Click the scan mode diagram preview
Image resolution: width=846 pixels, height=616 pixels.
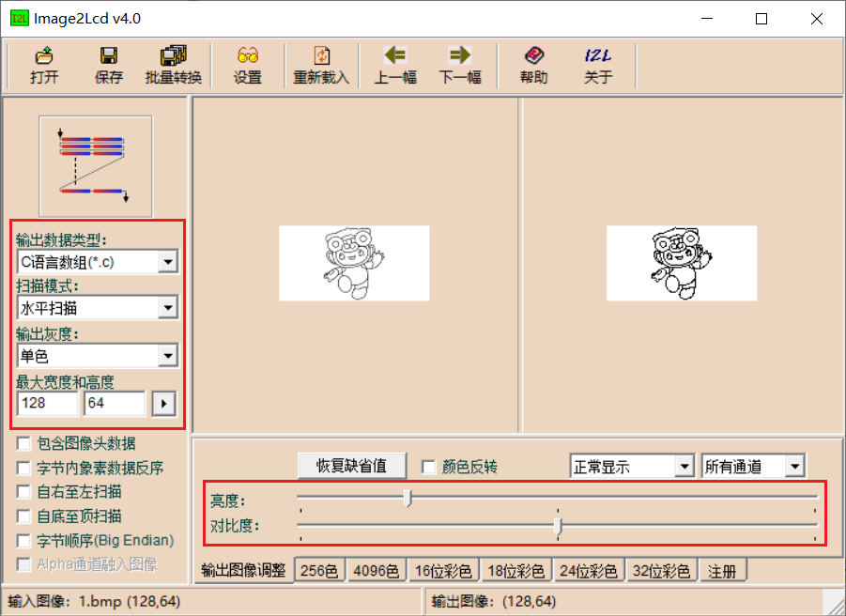96,166
